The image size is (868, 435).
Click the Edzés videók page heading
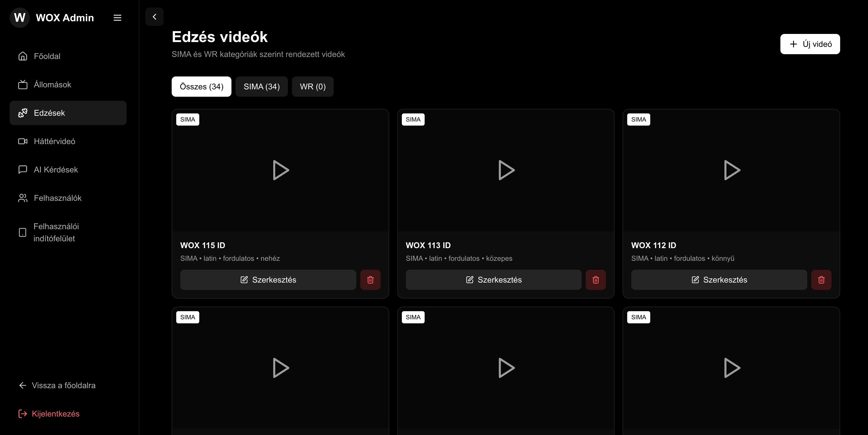click(220, 37)
